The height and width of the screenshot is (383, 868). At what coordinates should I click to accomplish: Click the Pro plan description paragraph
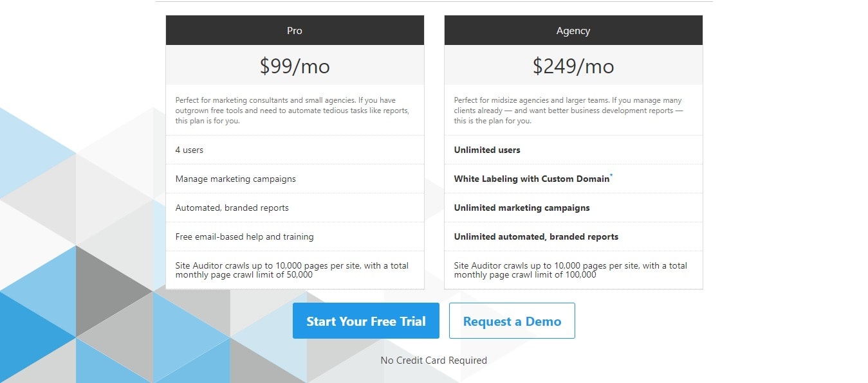tap(292, 111)
